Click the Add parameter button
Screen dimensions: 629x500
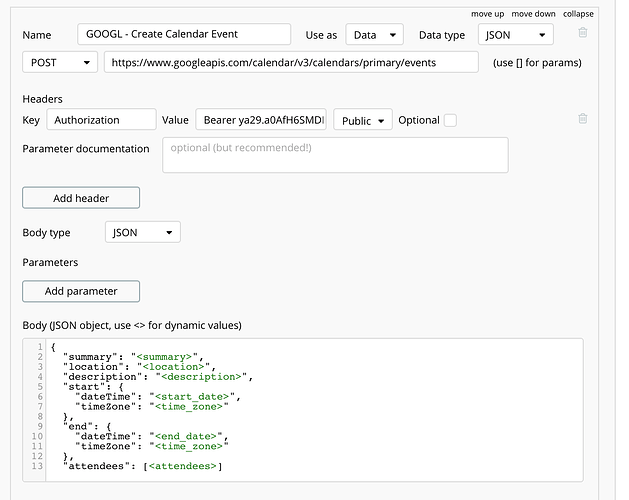click(x=81, y=291)
